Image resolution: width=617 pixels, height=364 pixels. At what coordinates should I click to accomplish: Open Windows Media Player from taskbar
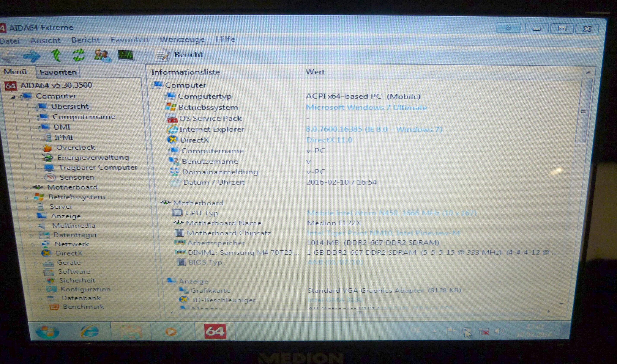[171, 332]
